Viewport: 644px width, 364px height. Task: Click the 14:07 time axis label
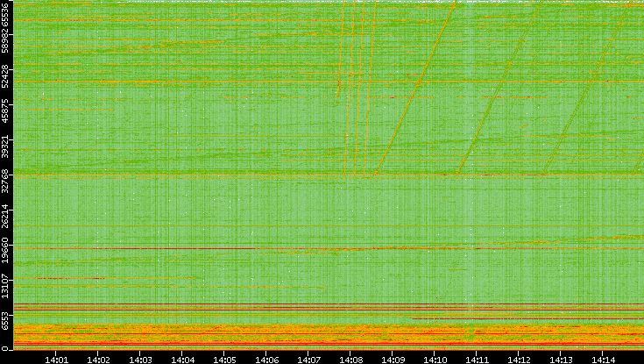point(308,360)
